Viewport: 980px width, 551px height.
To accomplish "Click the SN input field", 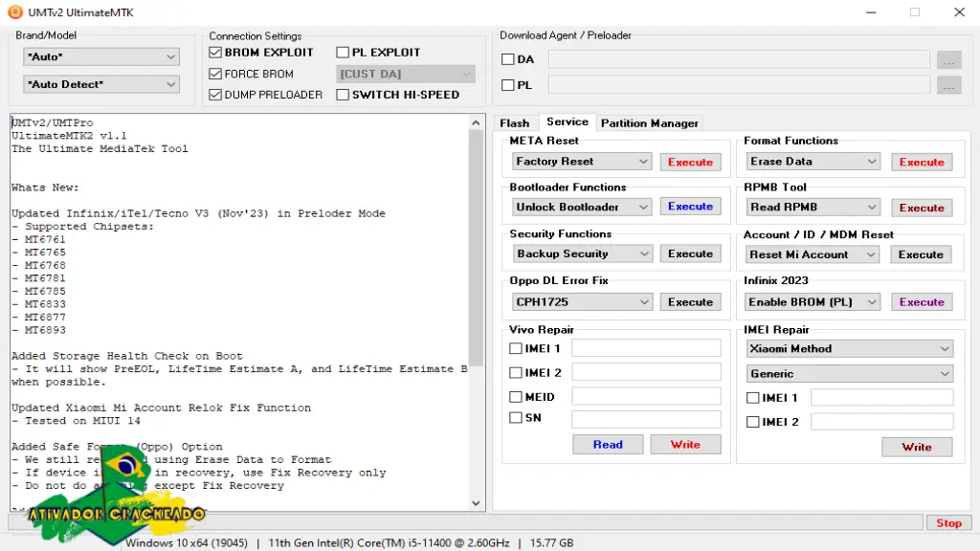I will click(x=646, y=419).
